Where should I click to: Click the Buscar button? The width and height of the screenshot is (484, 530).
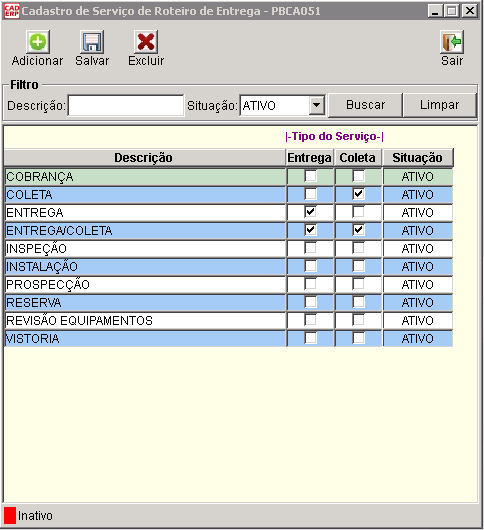coord(365,105)
